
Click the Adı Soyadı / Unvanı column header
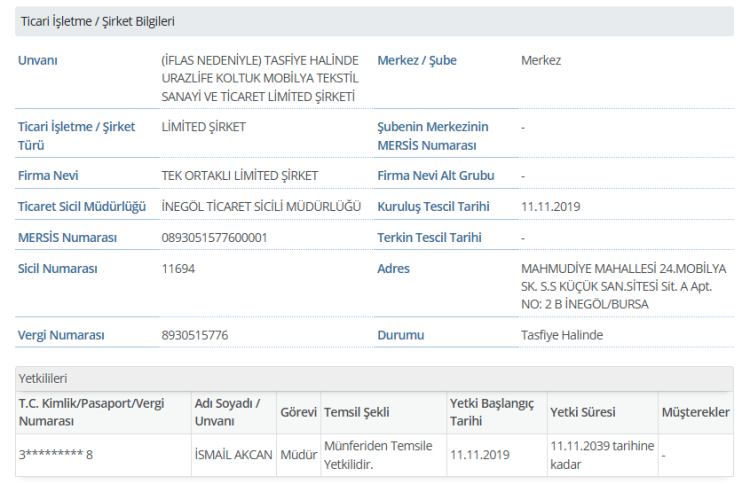point(227,412)
